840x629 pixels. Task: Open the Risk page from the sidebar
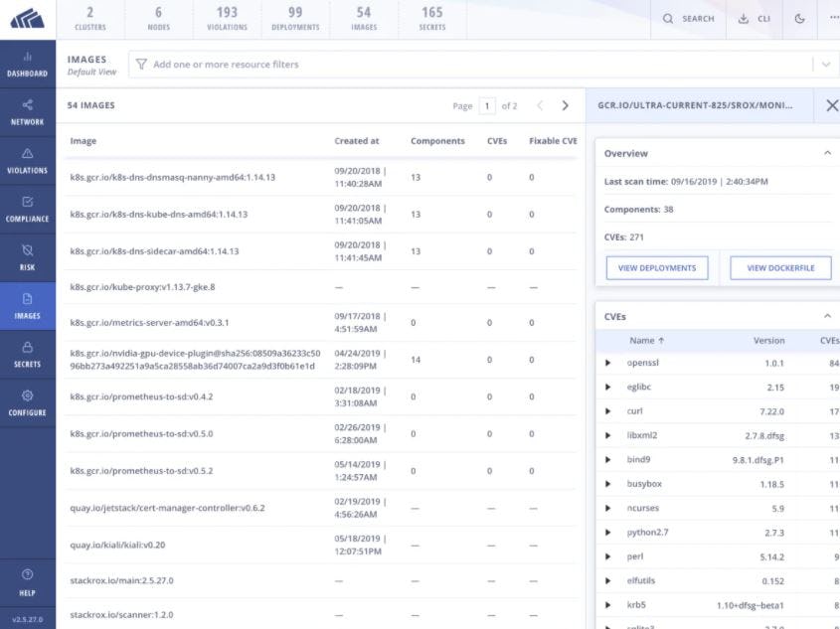pos(27,257)
